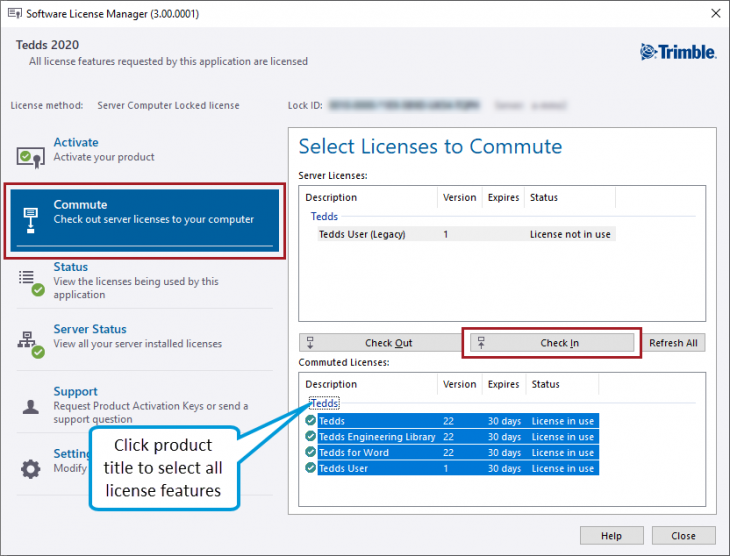Screen dimensions: 730x556
Task: Click Version header in Commuted Licenses table
Action: coord(460,384)
